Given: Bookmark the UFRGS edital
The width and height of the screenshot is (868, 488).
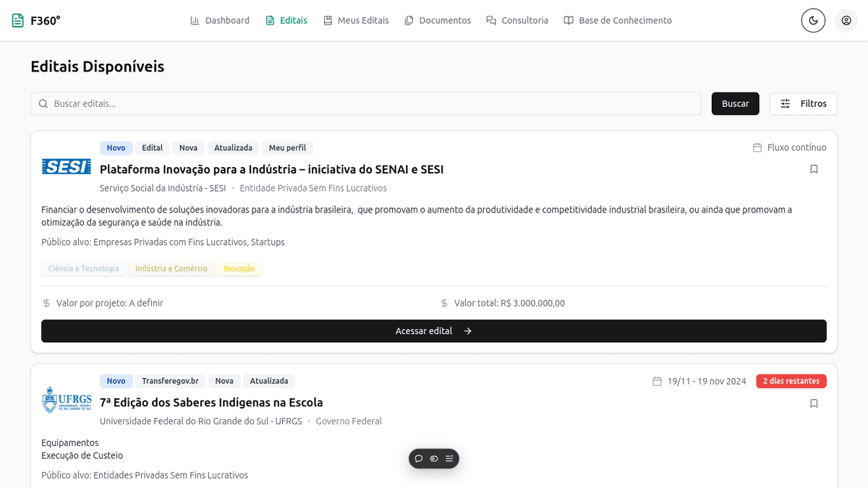Looking at the screenshot, I should [814, 402].
